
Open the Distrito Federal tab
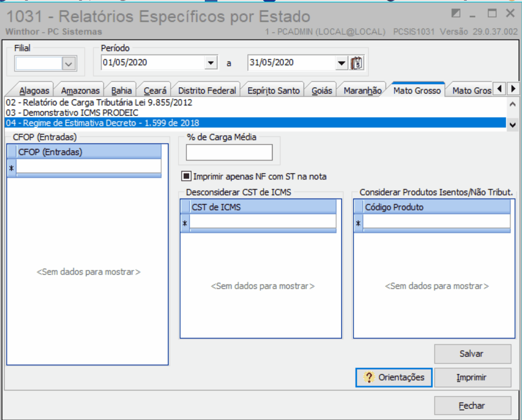tap(207, 90)
